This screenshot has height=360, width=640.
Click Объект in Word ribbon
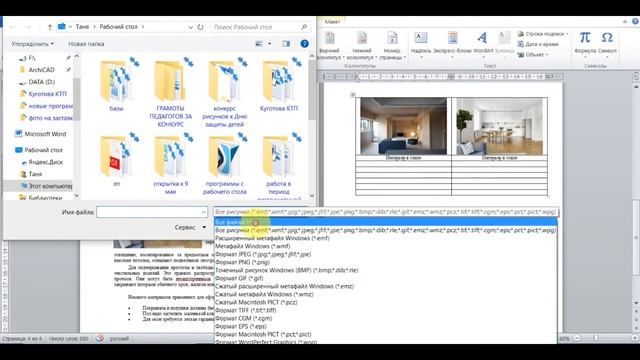[x=533, y=55]
